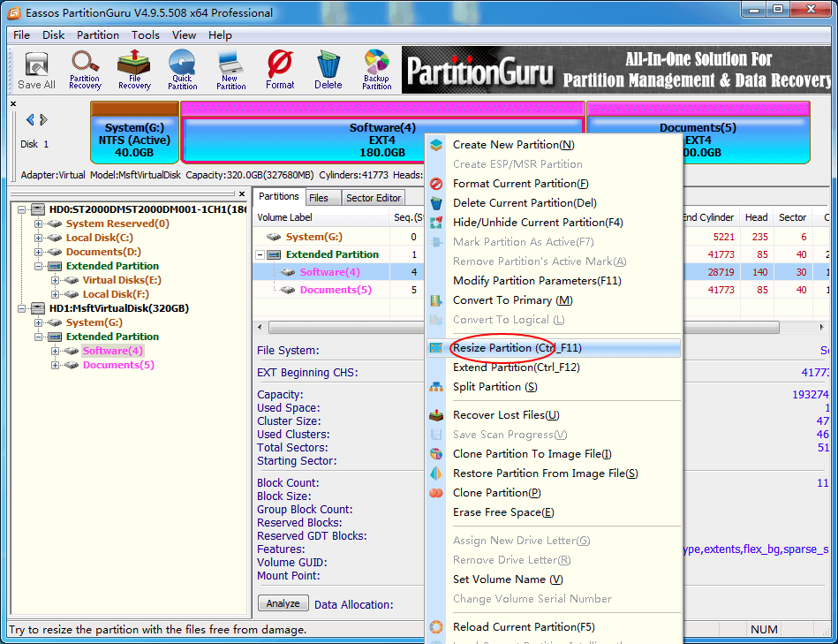Click the Format toolbar icon
The image size is (838, 644).
coord(280,70)
